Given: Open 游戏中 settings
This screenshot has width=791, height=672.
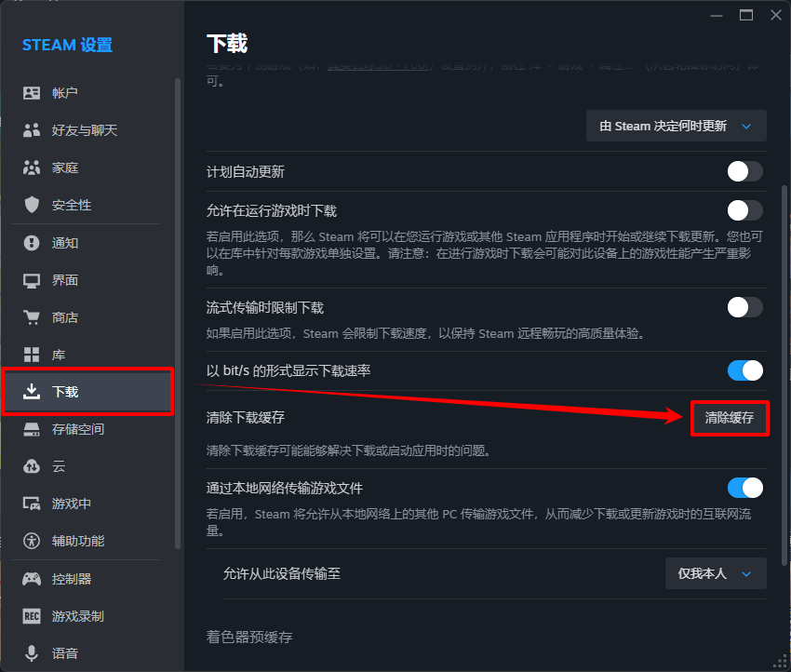Looking at the screenshot, I should coord(87,504).
